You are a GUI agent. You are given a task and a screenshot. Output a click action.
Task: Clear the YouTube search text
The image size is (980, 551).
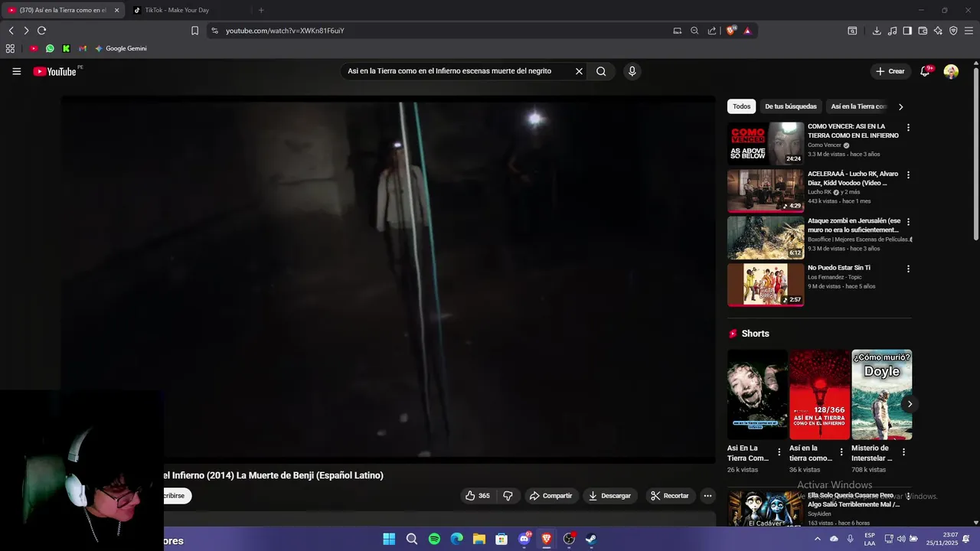pyautogui.click(x=579, y=71)
